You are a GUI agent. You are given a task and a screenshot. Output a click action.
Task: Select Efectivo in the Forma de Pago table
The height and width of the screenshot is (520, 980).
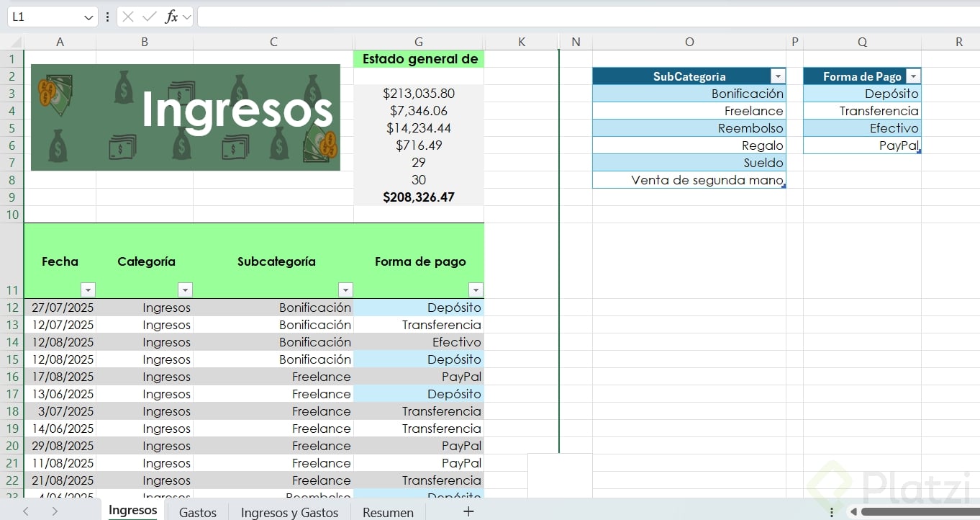[862, 128]
